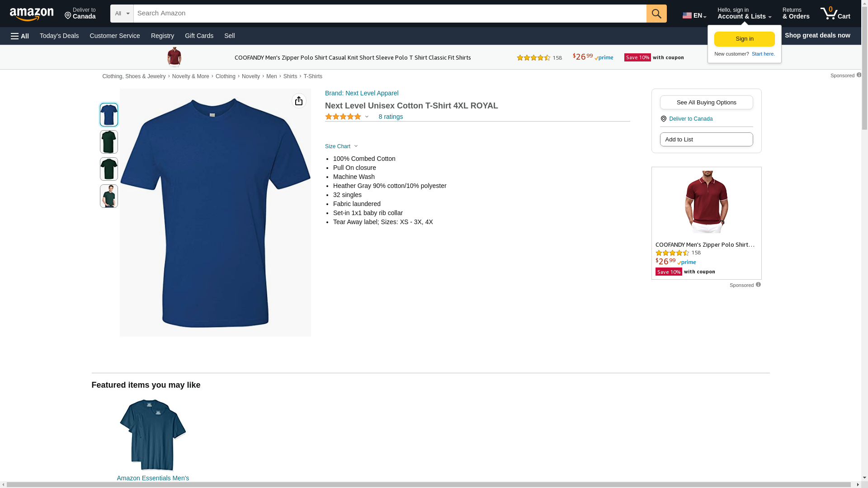Click the yellow Sign in button
This screenshot has height=488, width=868.
pos(744,39)
